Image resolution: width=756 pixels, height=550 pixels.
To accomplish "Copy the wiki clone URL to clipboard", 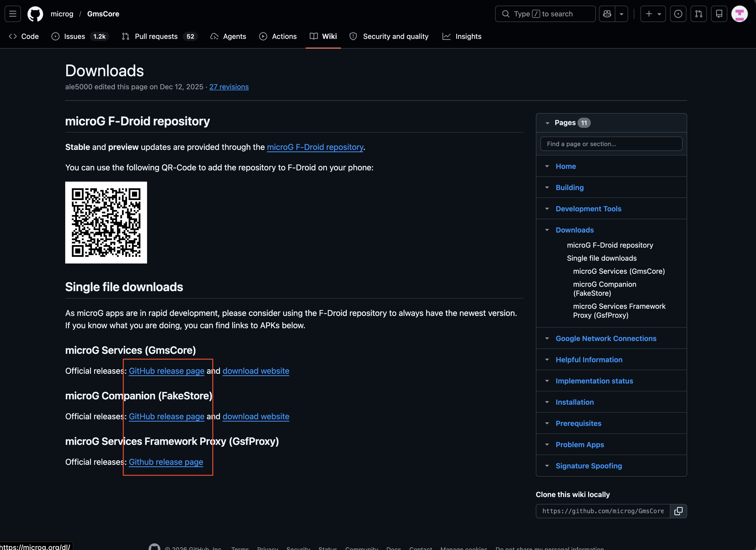I will 678,511.
